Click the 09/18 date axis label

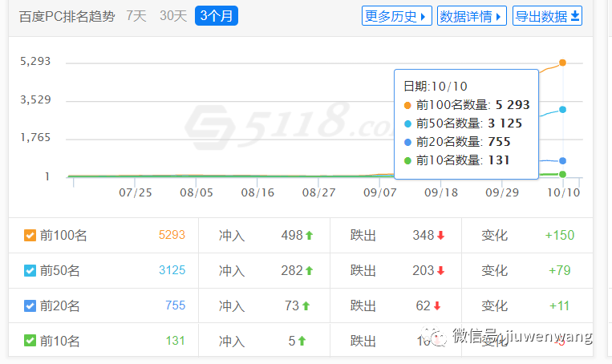point(441,192)
